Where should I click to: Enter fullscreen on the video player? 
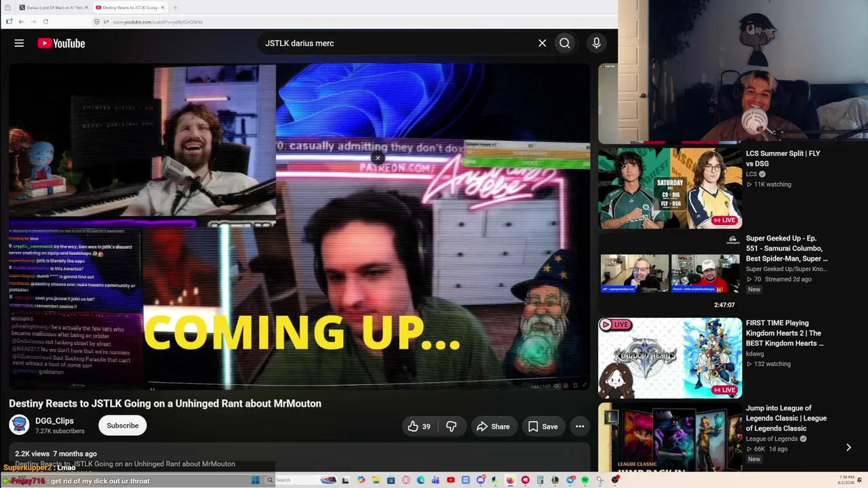coord(585,386)
